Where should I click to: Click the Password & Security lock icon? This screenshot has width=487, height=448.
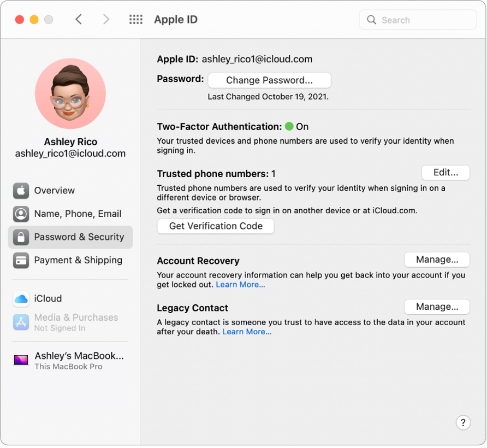pos(21,237)
